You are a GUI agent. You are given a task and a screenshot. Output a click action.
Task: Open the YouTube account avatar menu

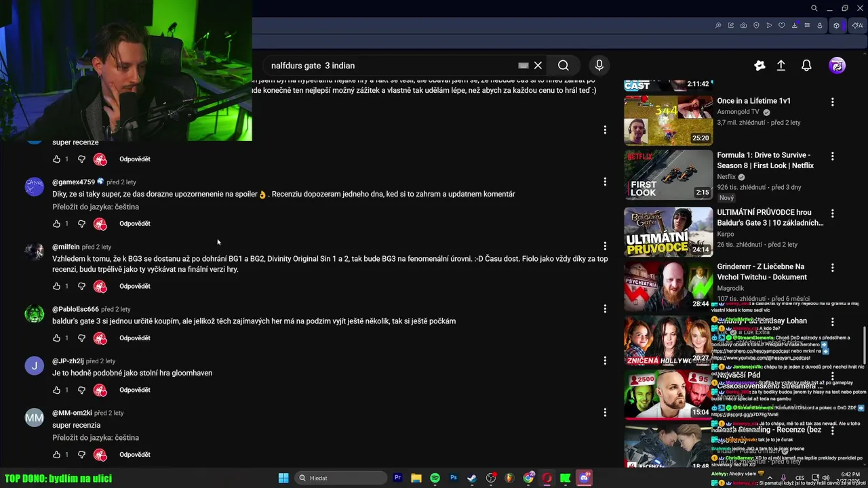pos(837,66)
